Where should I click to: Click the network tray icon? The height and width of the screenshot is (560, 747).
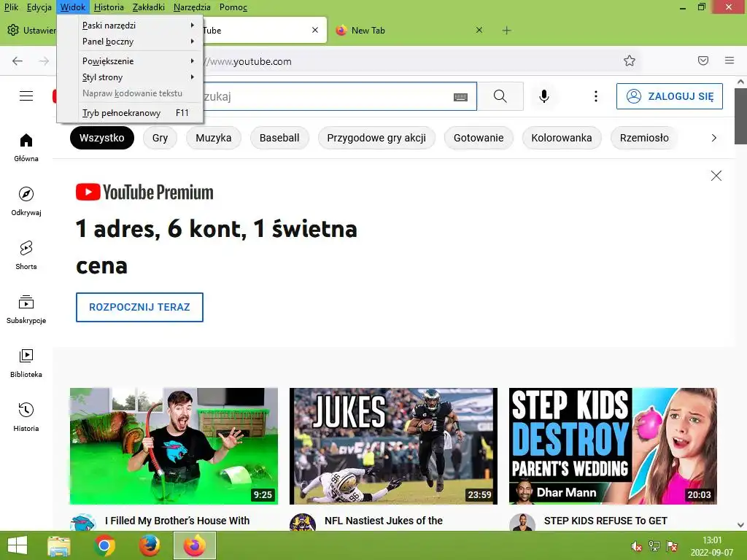pyautogui.click(x=654, y=546)
